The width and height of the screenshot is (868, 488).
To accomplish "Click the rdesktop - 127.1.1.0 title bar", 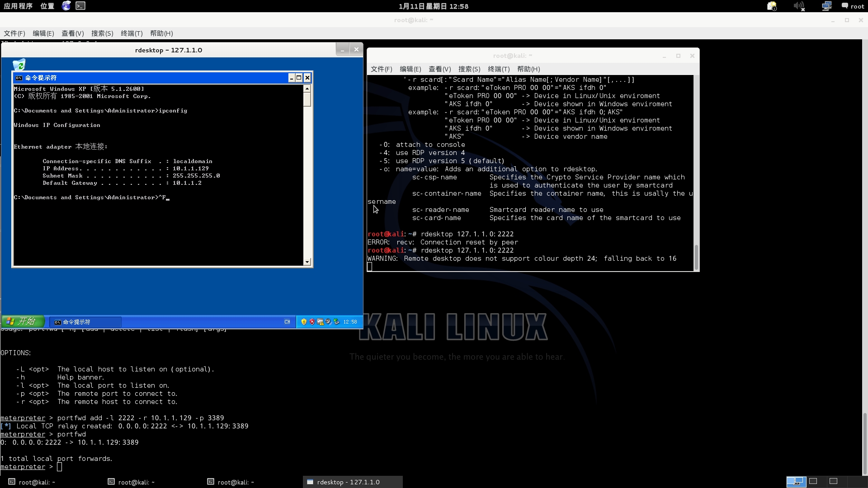I will tap(168, 50).
